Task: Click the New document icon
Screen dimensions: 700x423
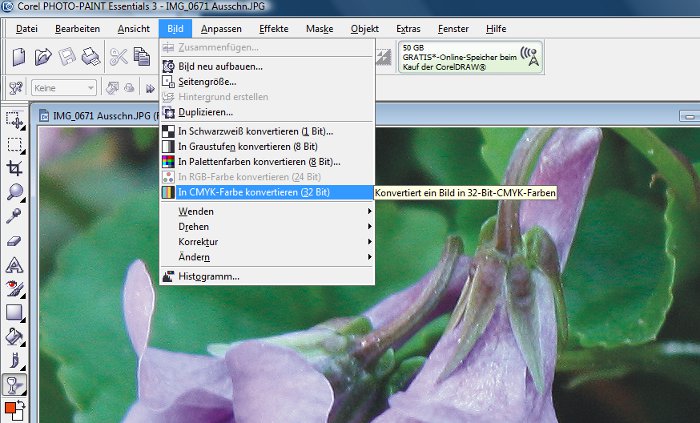Action: pos(19,57)
